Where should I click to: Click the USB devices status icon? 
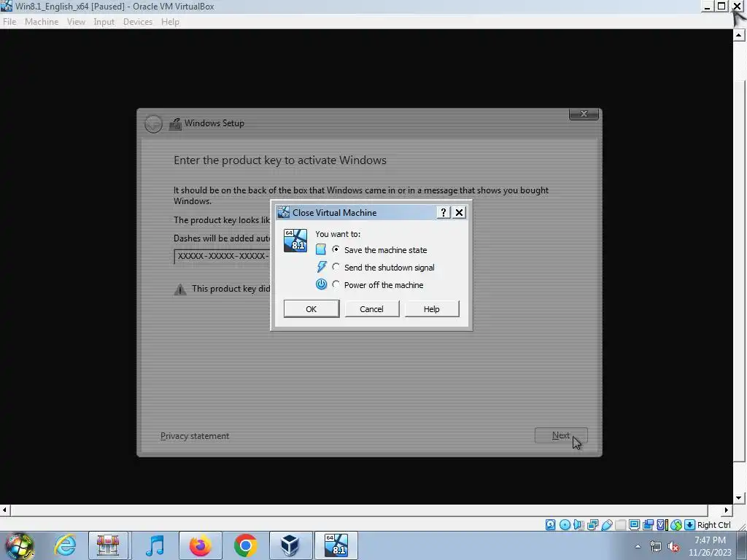coord(606,525)
